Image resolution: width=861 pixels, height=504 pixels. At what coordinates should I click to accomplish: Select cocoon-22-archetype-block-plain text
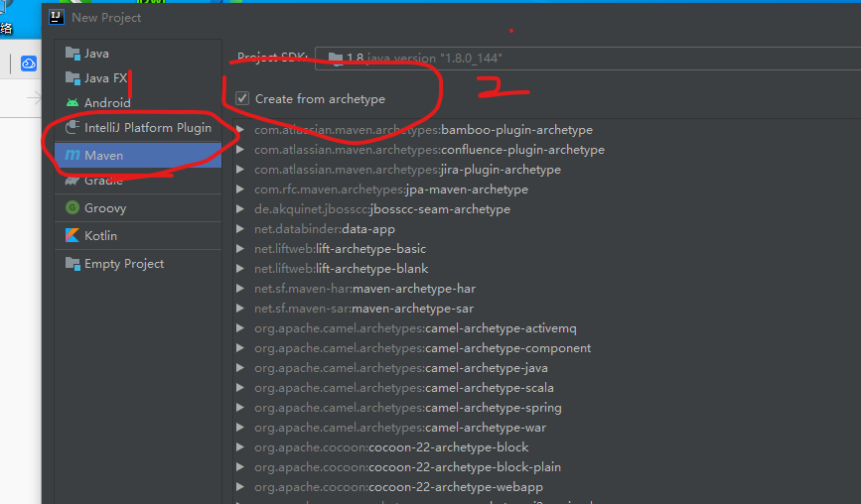coord(465,467)
